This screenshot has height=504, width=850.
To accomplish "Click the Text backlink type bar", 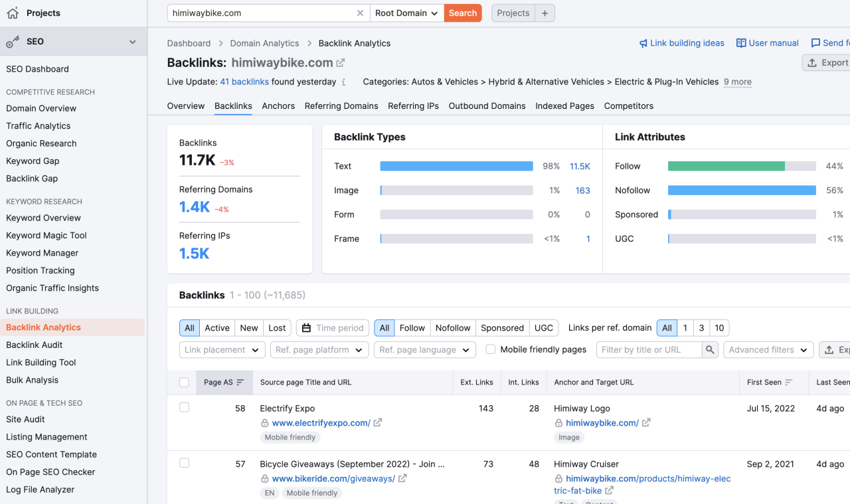I will pyautogui.click(x=456, y=167).
